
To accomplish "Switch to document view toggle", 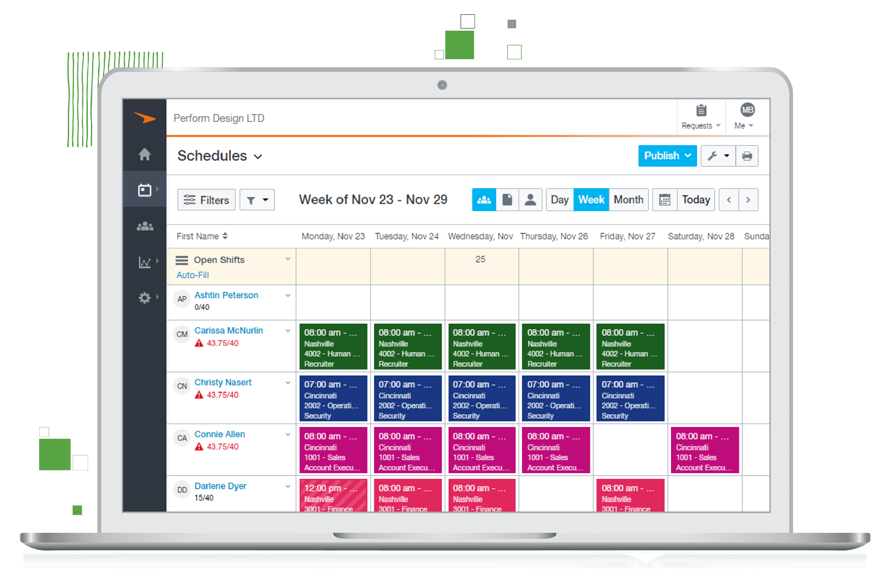I will (x=507, y=200).
